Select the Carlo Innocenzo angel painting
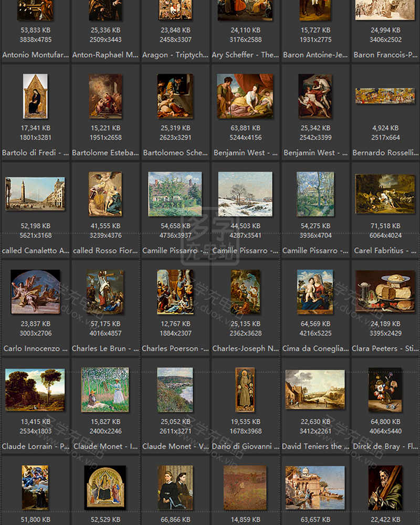 point(35,292)
